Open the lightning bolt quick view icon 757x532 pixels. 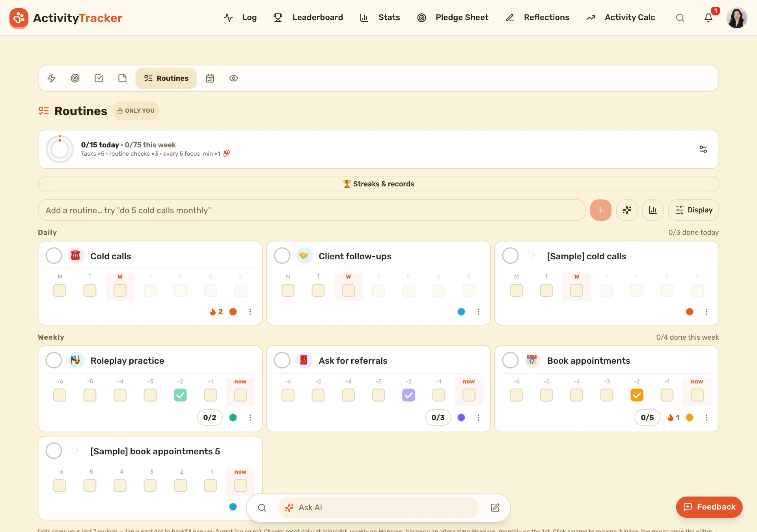(52, 78)
